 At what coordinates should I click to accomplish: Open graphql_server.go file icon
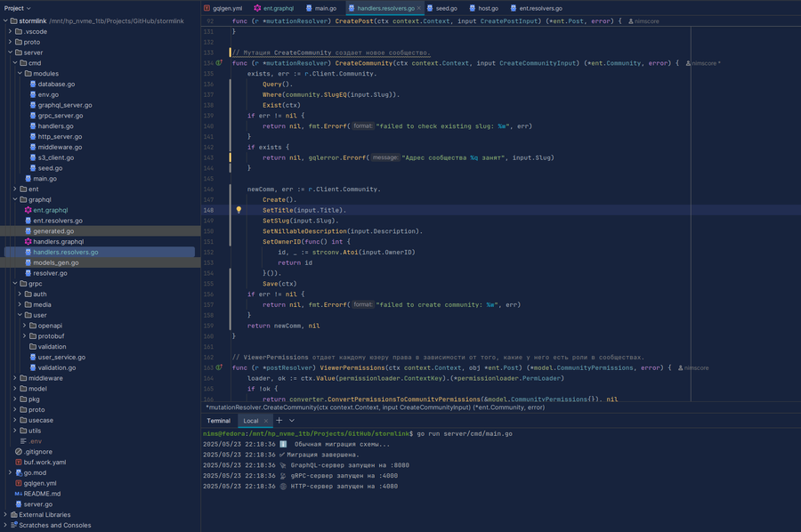33,105
